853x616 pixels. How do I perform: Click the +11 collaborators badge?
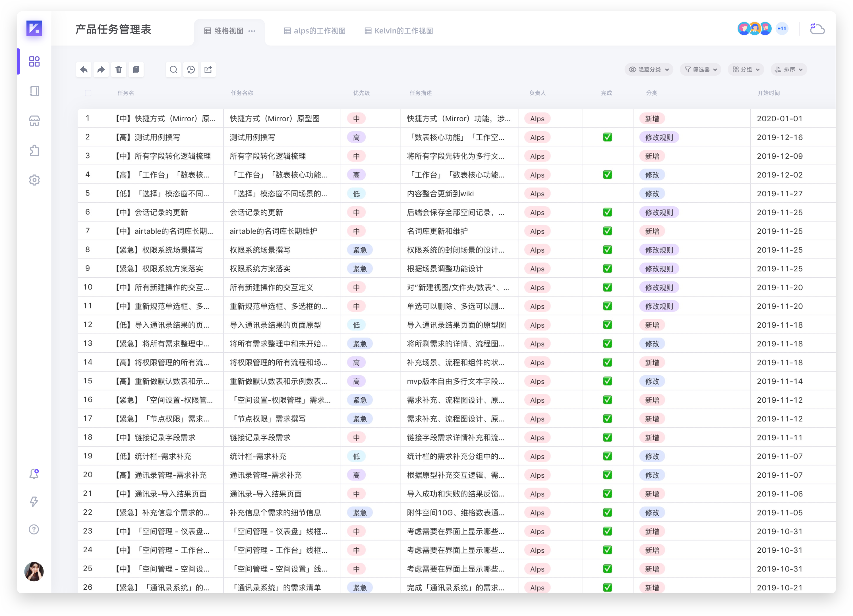782,29
